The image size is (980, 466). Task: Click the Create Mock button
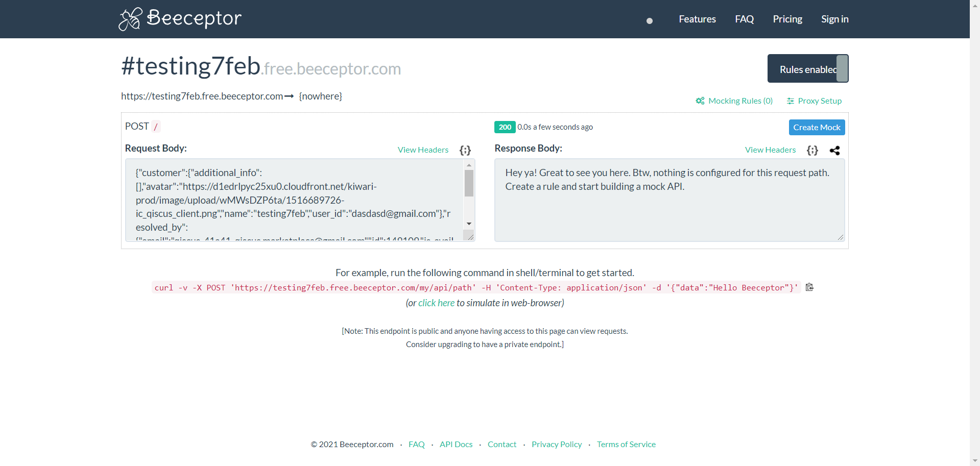pyautogui.click(x=817, y=127)
